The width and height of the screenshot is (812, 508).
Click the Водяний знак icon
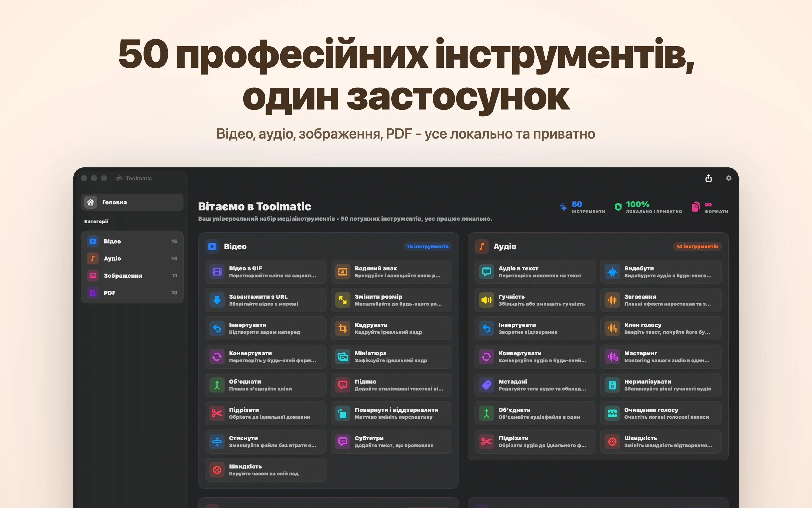[x=343, y=272]
